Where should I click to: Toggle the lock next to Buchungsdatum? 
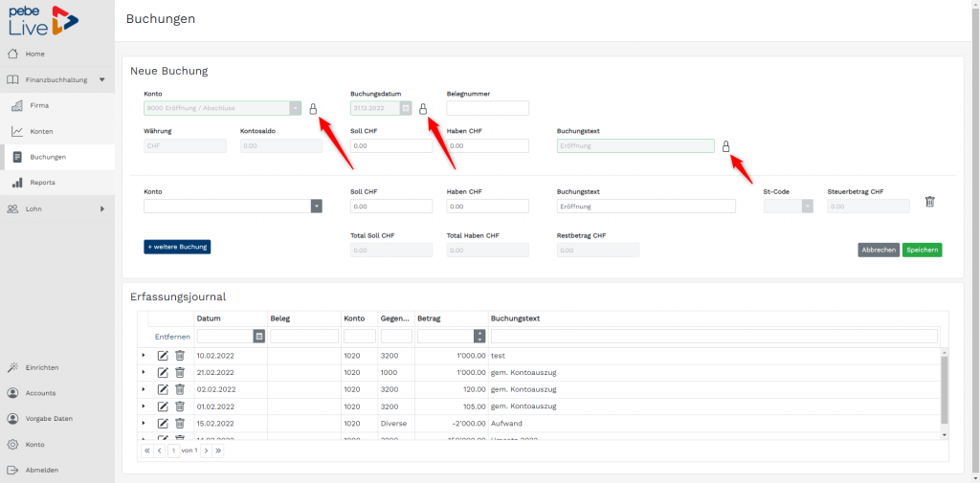(422, 109)
